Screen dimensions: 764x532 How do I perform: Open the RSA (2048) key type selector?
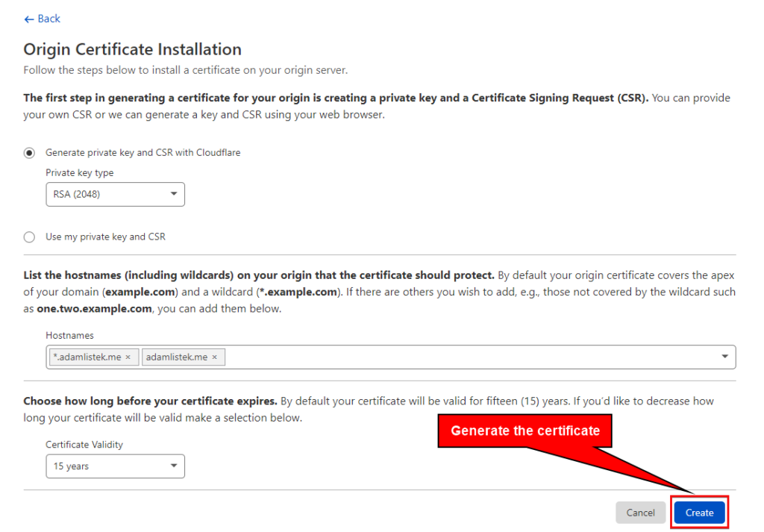coord(115,194)
